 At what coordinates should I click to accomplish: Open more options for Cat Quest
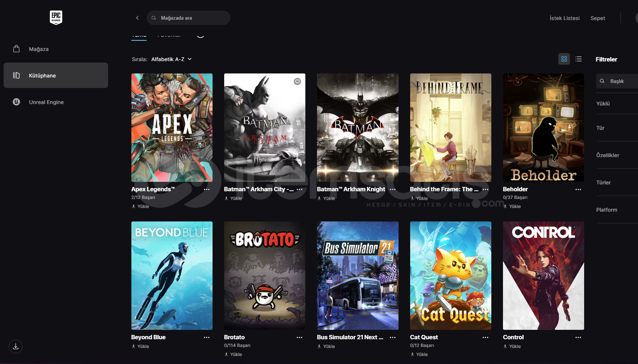click(486, 337)
